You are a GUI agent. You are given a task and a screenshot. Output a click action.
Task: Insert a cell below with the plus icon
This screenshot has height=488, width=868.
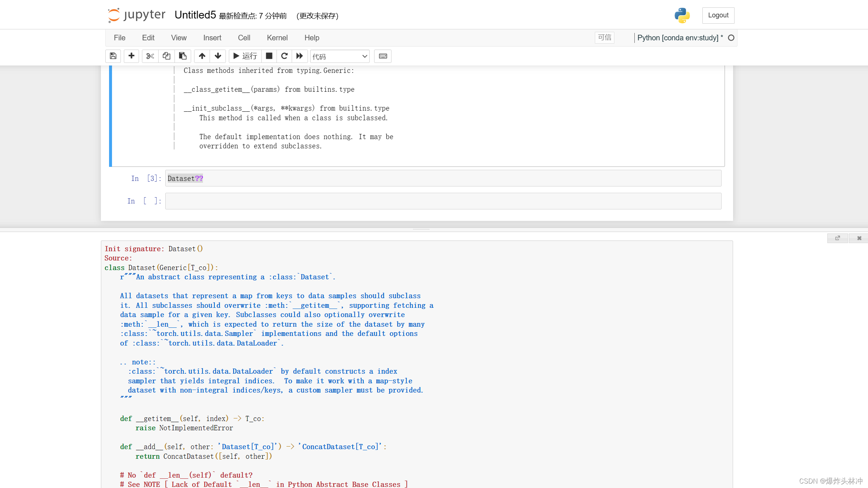click(131, 56)
